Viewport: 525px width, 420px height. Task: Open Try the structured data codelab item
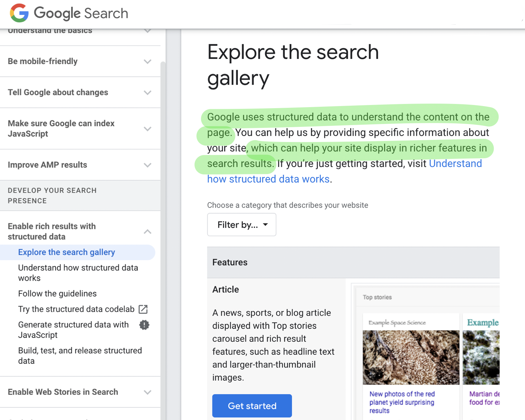76,309
